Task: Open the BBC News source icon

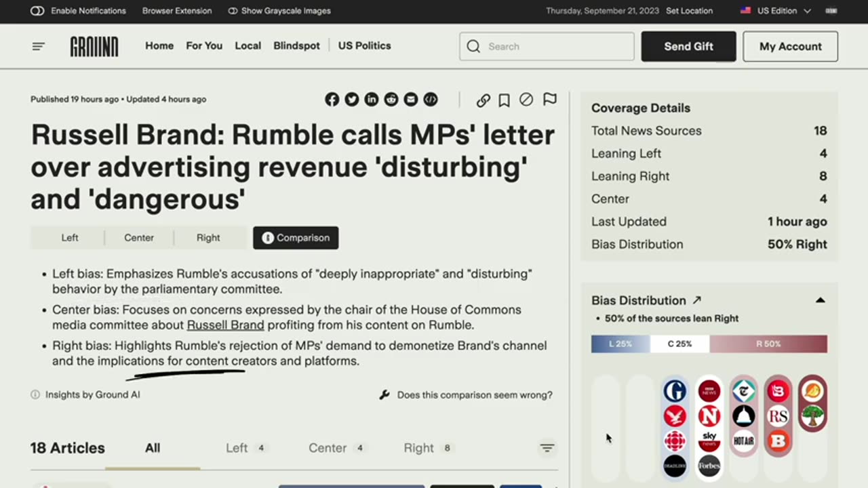Action: pos(709,391)
